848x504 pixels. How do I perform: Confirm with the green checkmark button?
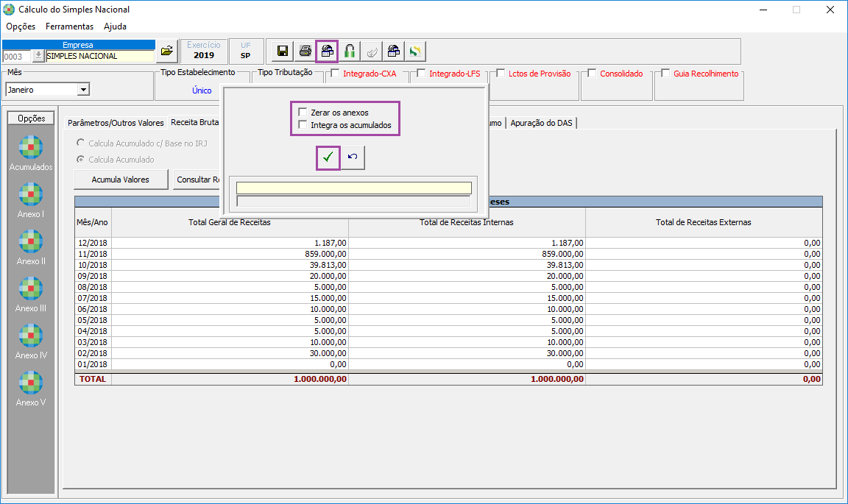[x=328, y=157]
